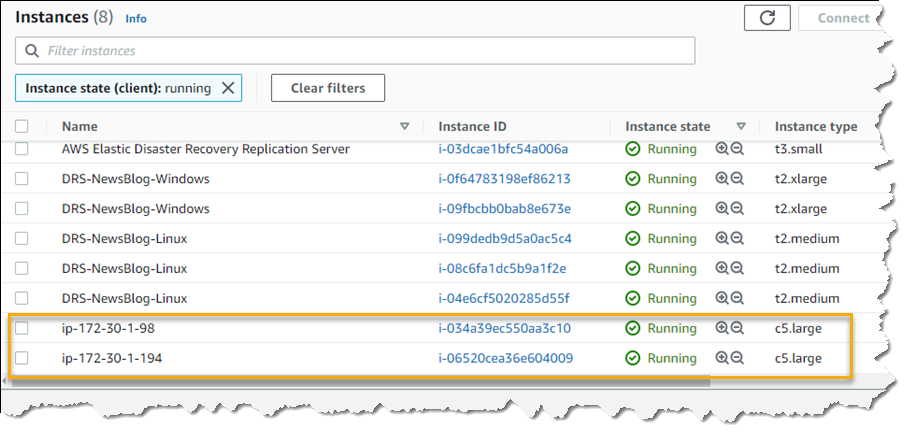Viewport: 911px width, 437px height.
Task: Click c5.large type in ip-172-30-1-98 row
Action: click(798, 328)
